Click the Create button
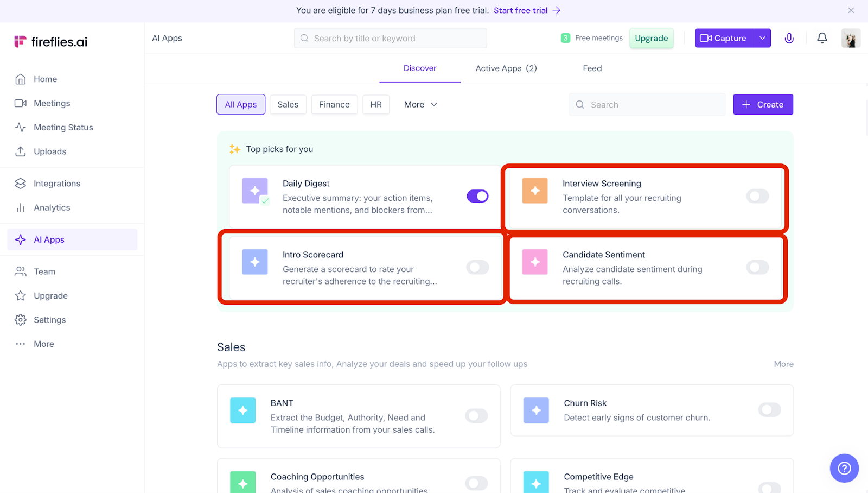 pyautogui.click(x=763, y=105)
